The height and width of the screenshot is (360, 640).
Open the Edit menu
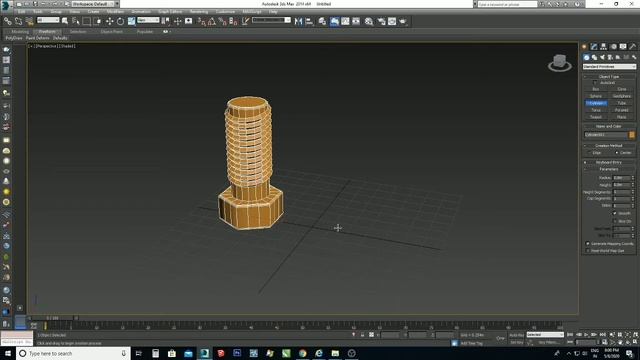[21, 12]
